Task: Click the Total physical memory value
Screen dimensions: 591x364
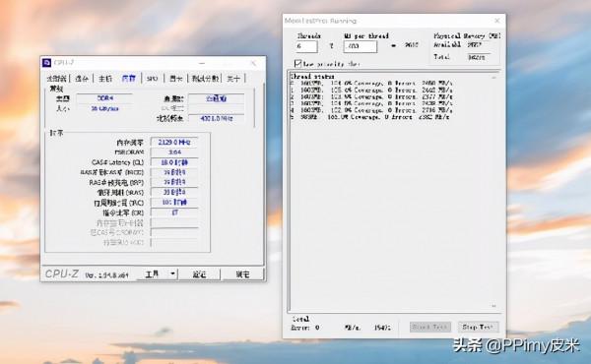Action: click(478, 57)
